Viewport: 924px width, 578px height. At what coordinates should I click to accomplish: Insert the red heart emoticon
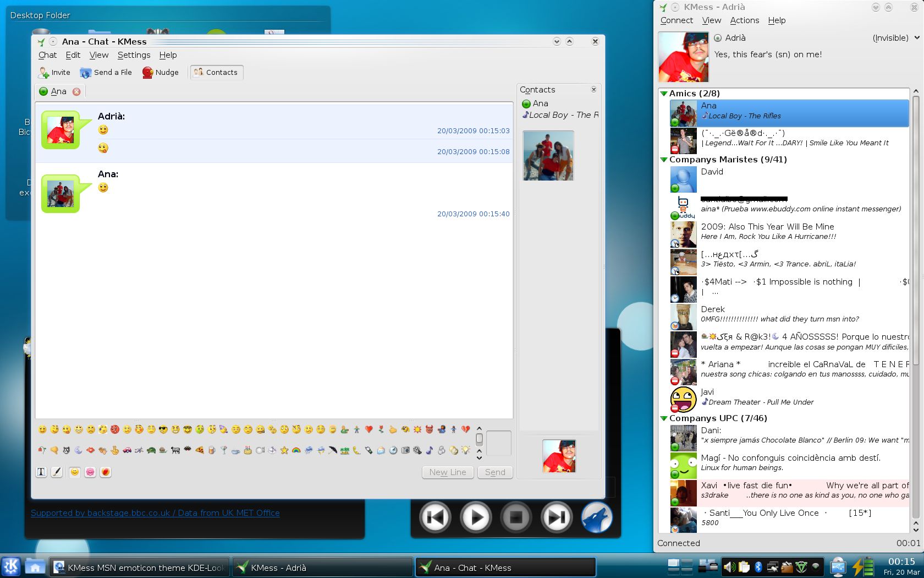click(369, 429)
